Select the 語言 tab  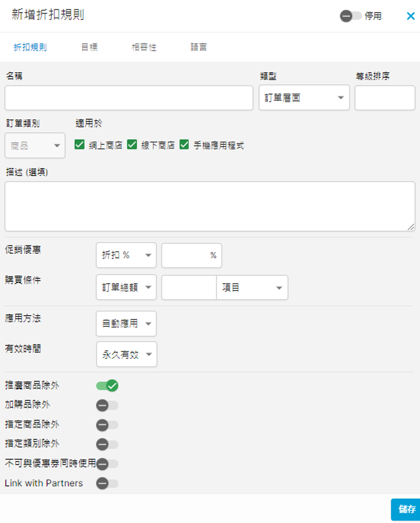pos(198,47)
